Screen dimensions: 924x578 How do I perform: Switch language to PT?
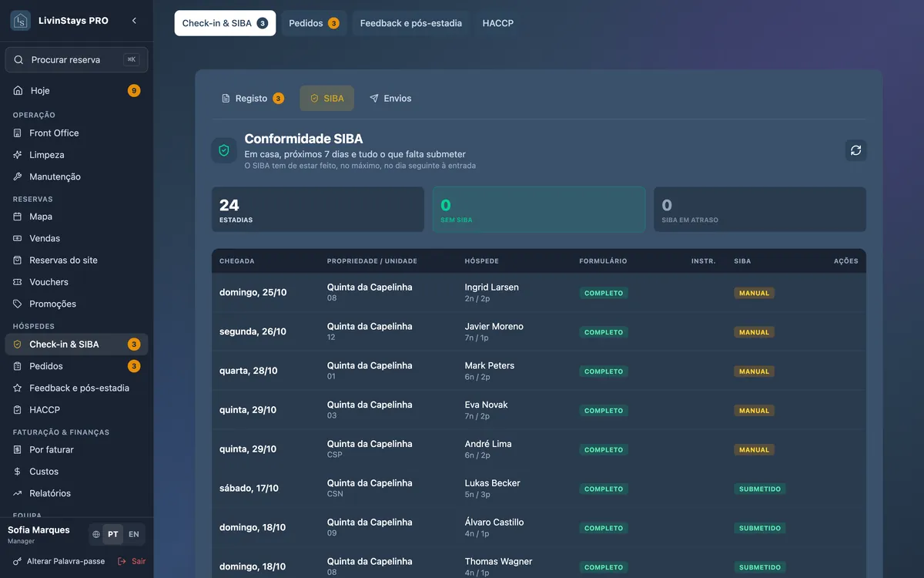coord(113,534)
